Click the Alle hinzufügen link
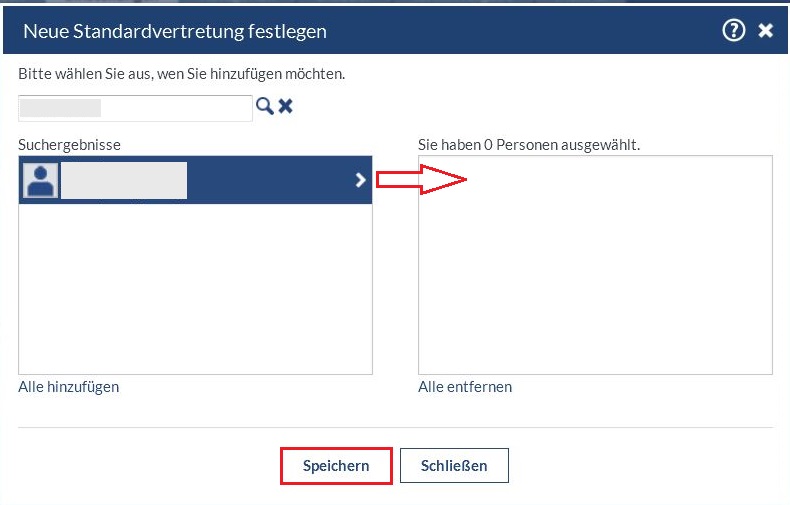790x505 pixels. pyautogui.click(x=69, y=387)
